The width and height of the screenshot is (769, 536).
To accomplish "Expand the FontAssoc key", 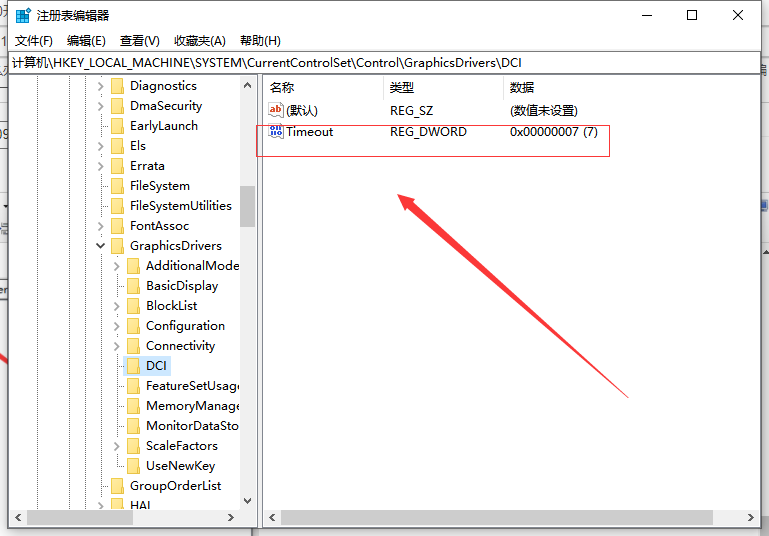I will pos(101,226).
